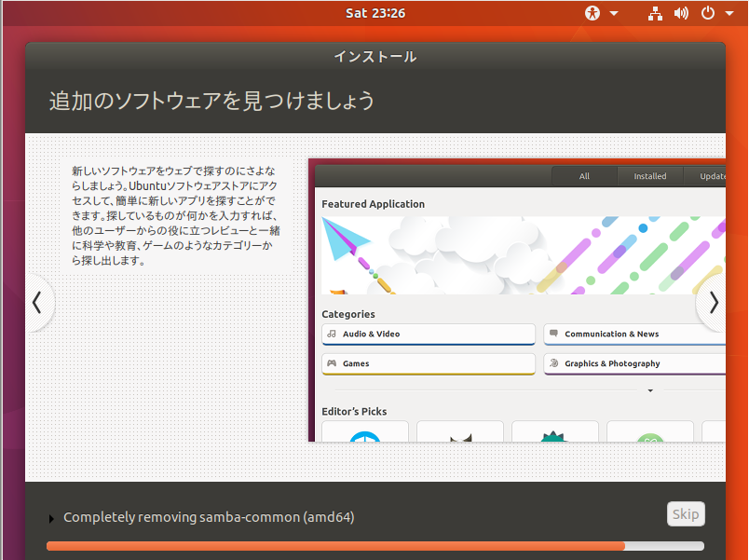Open the Editor's Pick card with the green circle icon
The width and height of the screenshot is (749, 560).
click(650, 431)
